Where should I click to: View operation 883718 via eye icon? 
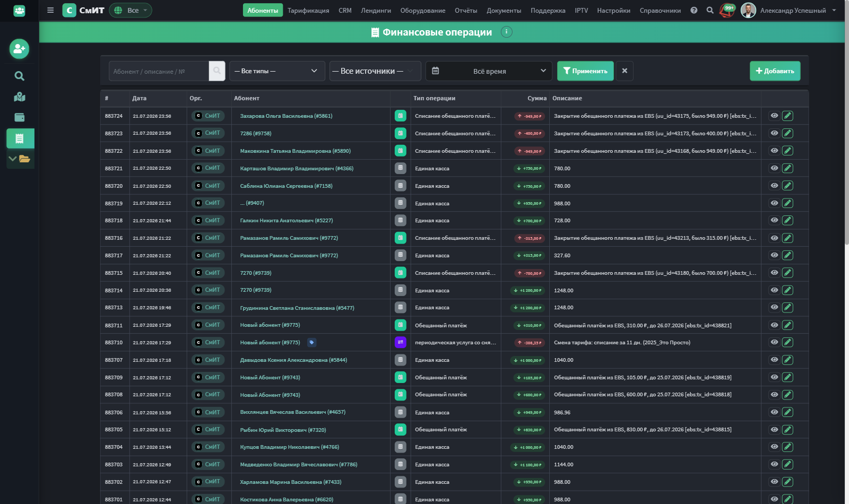click(x=775, y=220)
